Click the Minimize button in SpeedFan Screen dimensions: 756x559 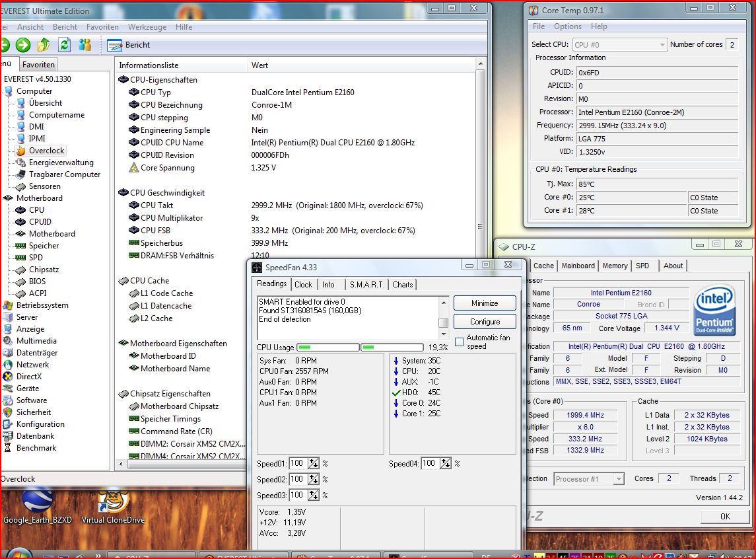(485, 303)
